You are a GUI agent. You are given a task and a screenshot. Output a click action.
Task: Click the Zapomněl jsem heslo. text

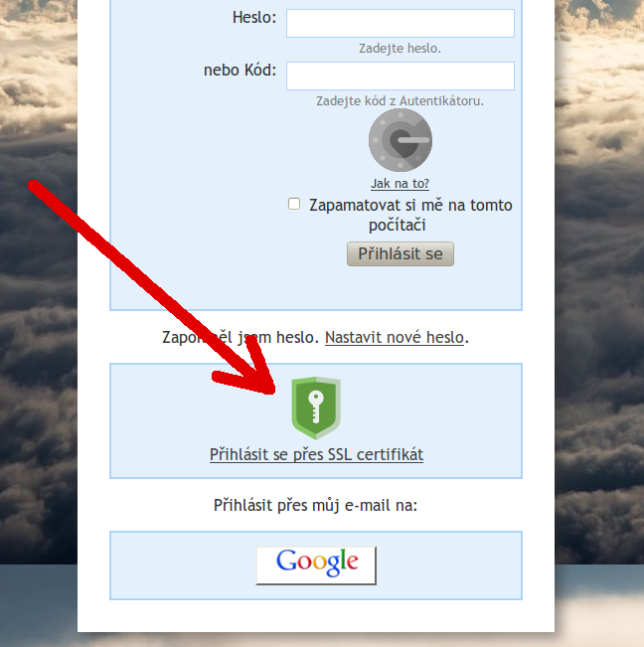241,338
